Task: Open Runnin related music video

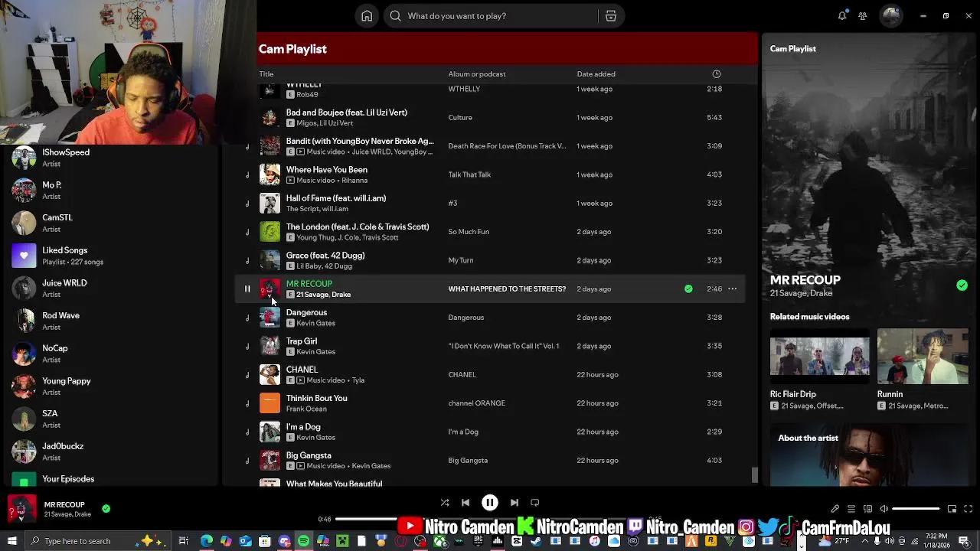Action: point(923,370)
